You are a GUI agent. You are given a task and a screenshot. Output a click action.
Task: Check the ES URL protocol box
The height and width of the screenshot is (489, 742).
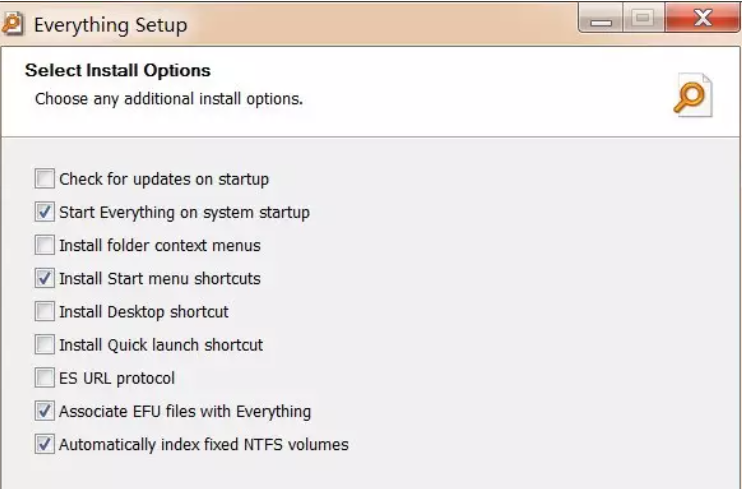(44, 378)
